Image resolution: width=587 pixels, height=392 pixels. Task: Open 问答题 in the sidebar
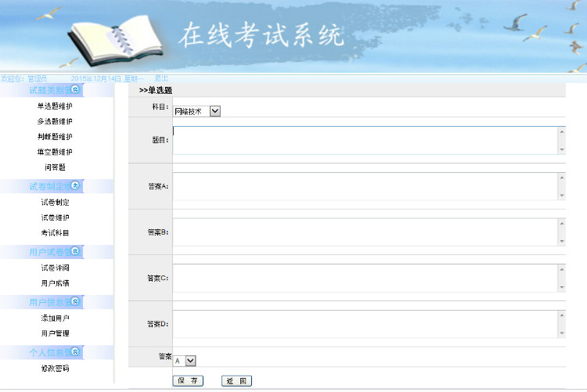click(x=55, y=167)
